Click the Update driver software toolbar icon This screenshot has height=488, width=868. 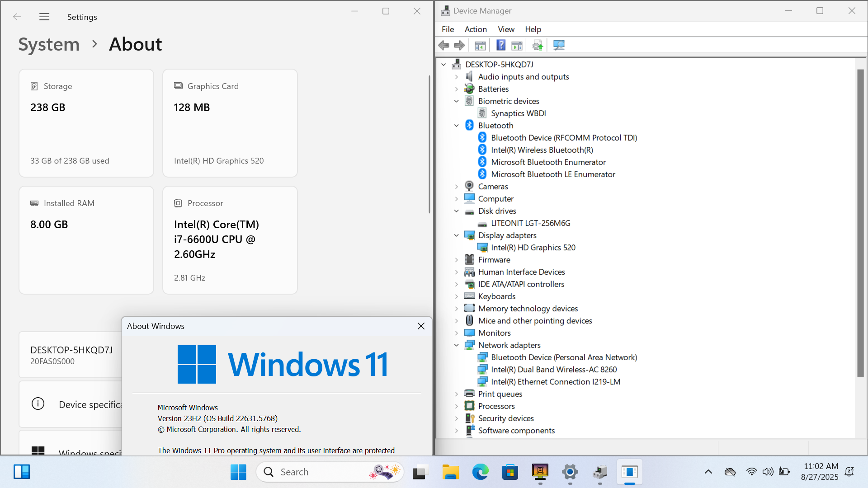pyautogui.click(x=538, y=45)
